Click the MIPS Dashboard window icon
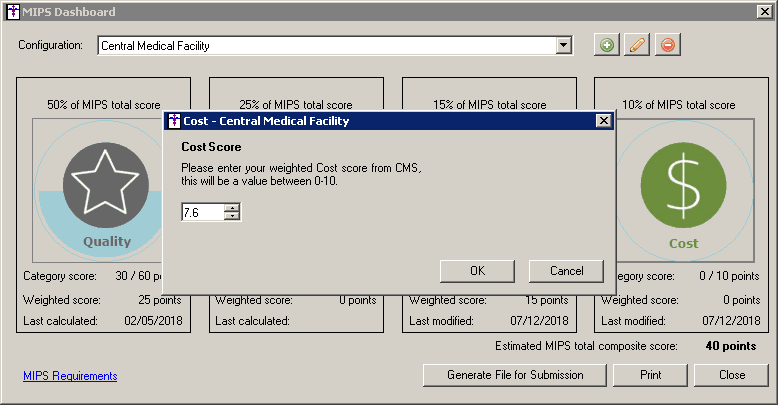This screenshot has height=405, width=778. [9, 12]
